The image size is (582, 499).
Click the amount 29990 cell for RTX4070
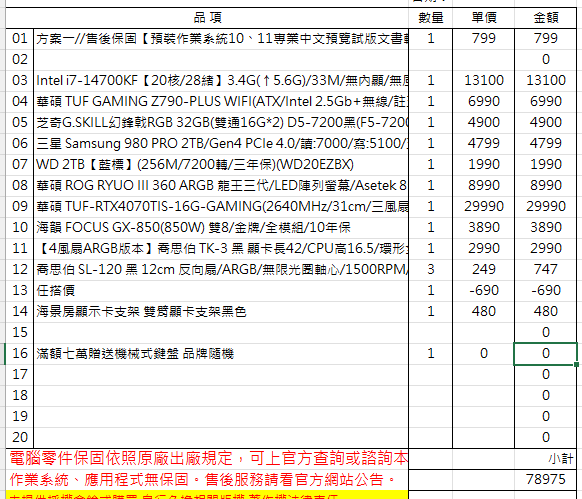546,206
